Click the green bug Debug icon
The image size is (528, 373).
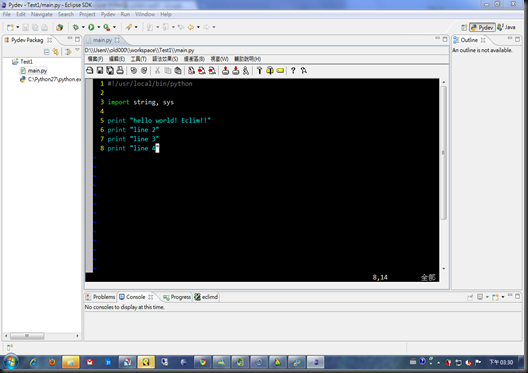pos(76,27)
